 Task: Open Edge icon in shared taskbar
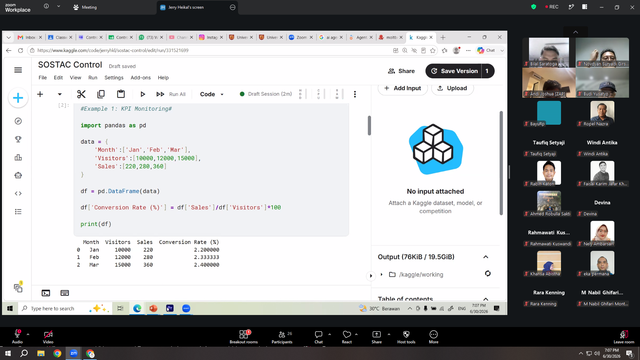(137, 309)
